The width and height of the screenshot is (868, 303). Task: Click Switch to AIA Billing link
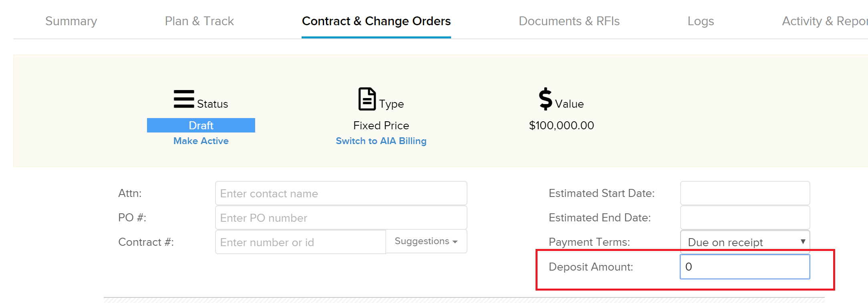[381, 141]
